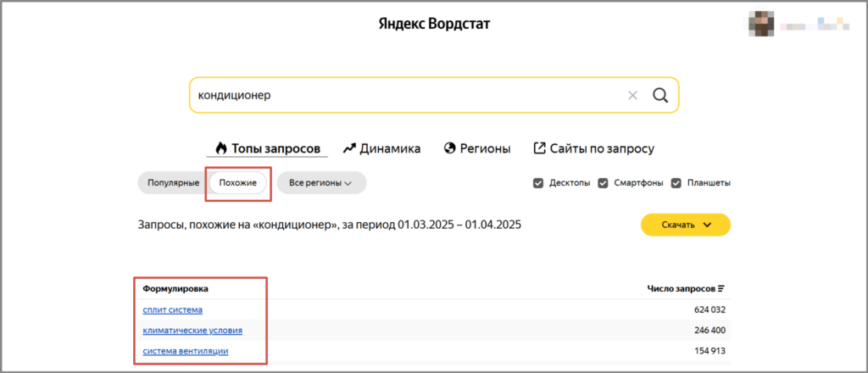868x373 pixels.
Task: Select the Популярные filter button
Action: click(173, 182)
